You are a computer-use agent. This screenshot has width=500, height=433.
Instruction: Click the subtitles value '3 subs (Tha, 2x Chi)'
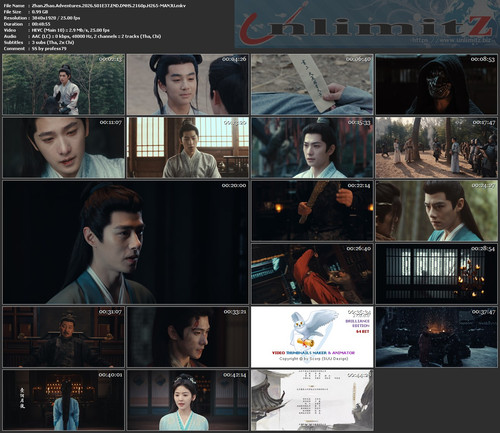(x=53, y=42)
